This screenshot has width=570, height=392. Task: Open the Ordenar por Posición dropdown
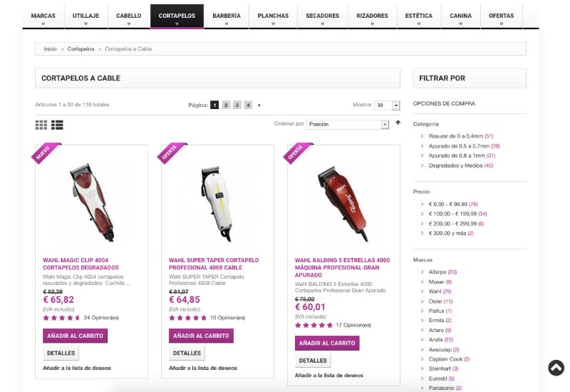tap(348, 124)
